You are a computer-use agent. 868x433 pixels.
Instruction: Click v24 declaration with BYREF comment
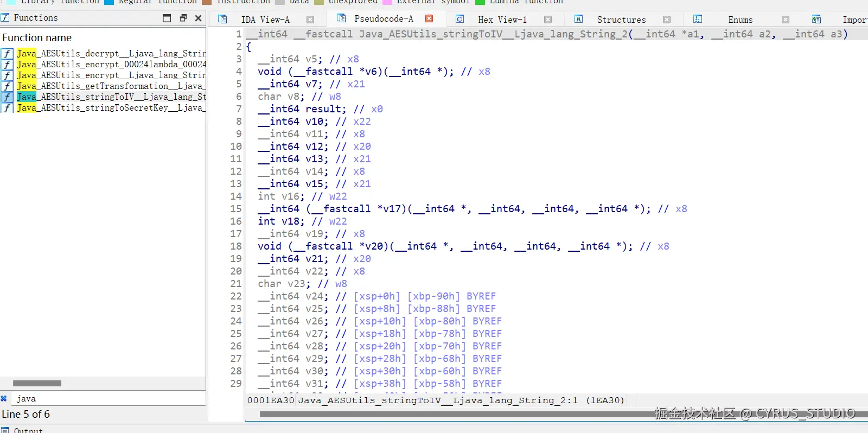point(376,296)
